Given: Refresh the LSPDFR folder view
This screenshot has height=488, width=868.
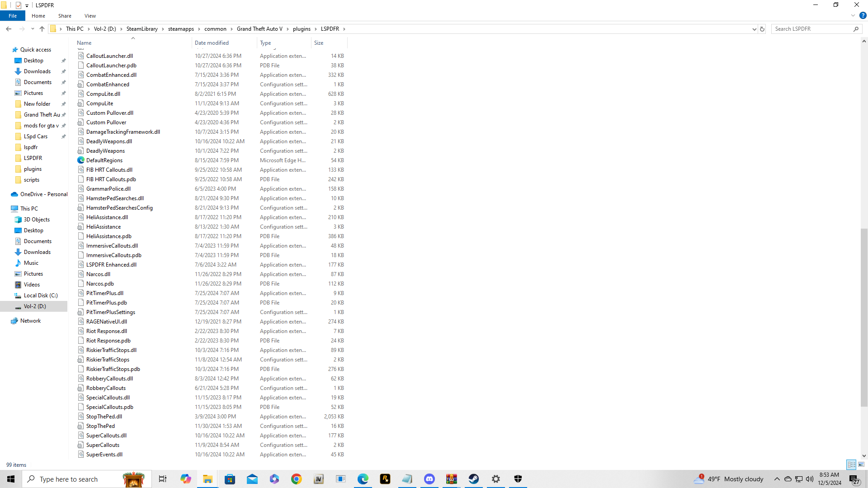Looking at the screenshot, I should click(x=762, y=29).
